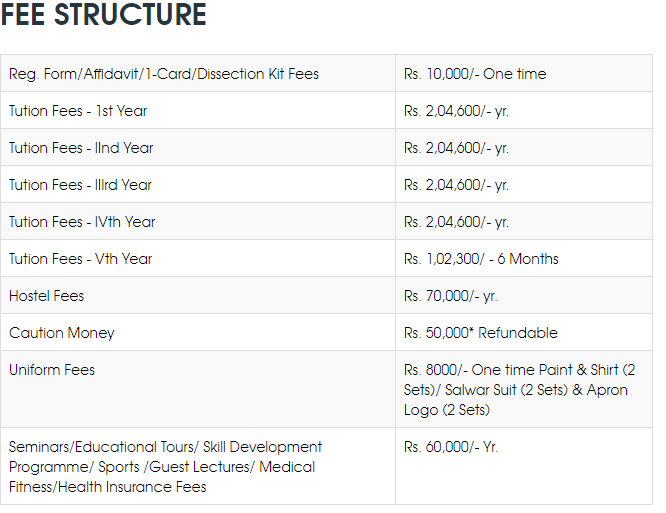This screenshot has height=513, width=666.
Task: Click the FEE STRUCTURE heading
Action: (x=104, y=16)
